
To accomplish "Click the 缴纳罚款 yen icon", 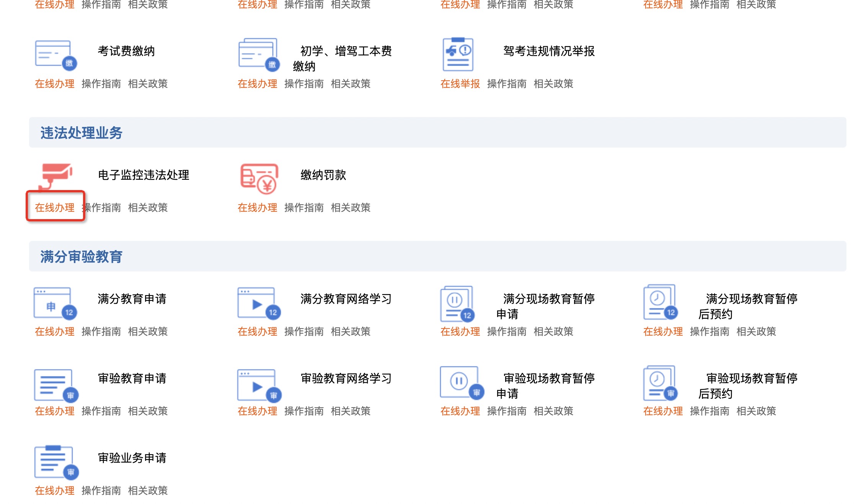I will 259,179.
